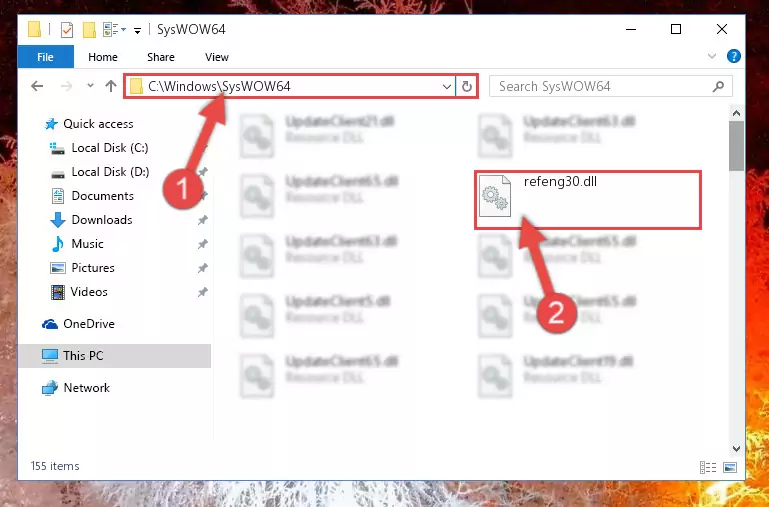
Task: Select the refeng30.dll file name
Action: click(x=560, y=181)
